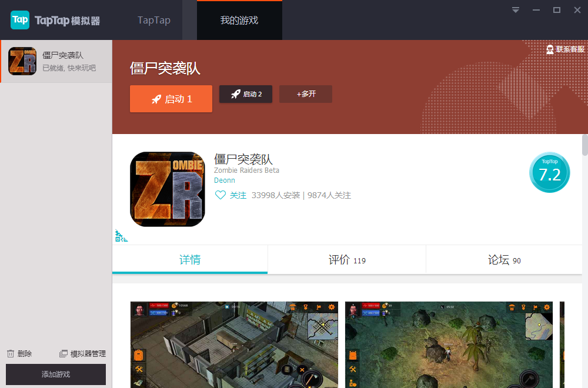Open the Deonn developer link
Image resolution: width=588 pixels, height=388 pixels.
tap(224, 180)
